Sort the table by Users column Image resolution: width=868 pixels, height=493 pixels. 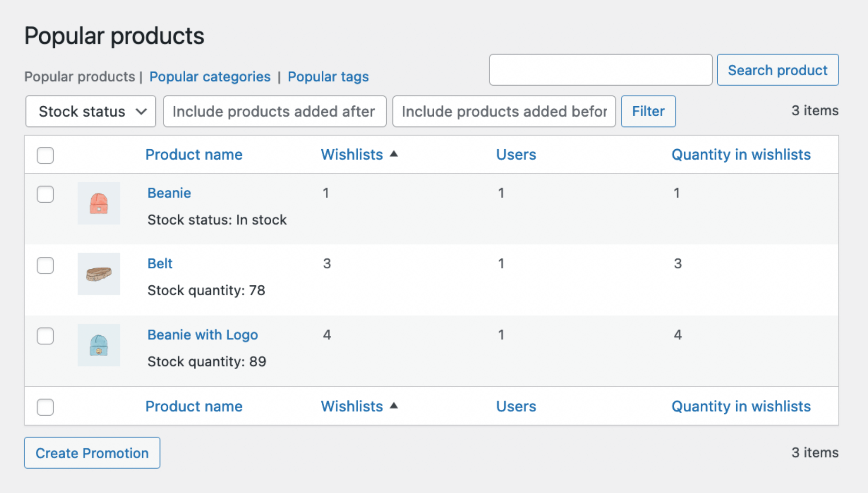pos(516,154)
